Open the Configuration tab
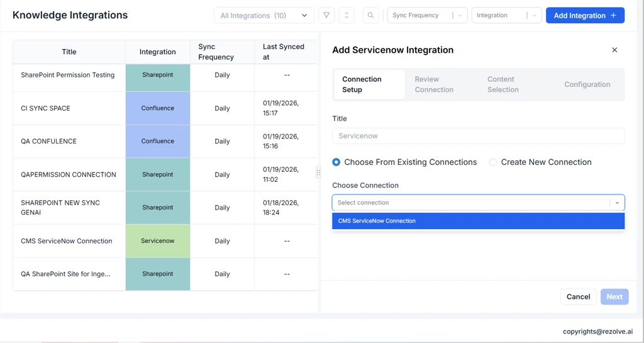Viewport: 644px width, 343px height. 587,84
